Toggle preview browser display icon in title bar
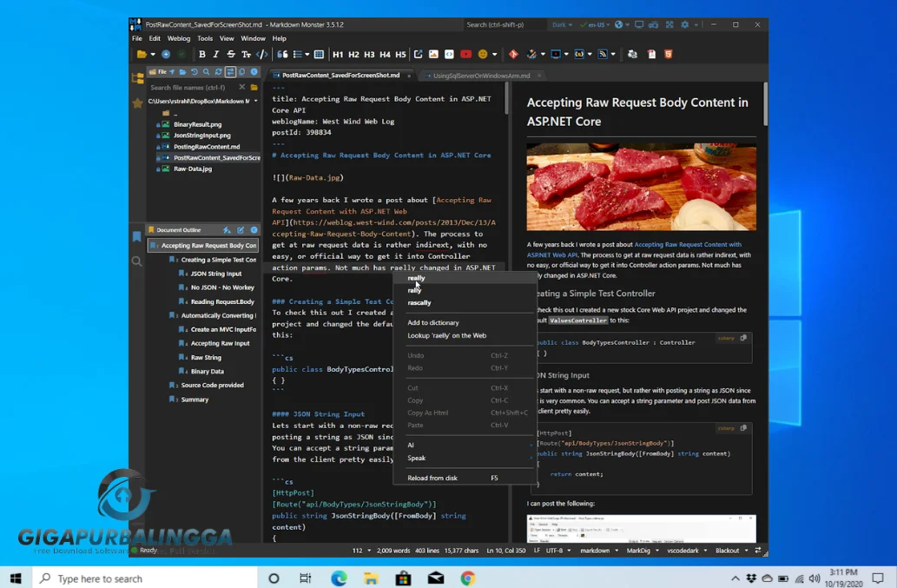This screenshot has height=588, width=897. (639, 24)
